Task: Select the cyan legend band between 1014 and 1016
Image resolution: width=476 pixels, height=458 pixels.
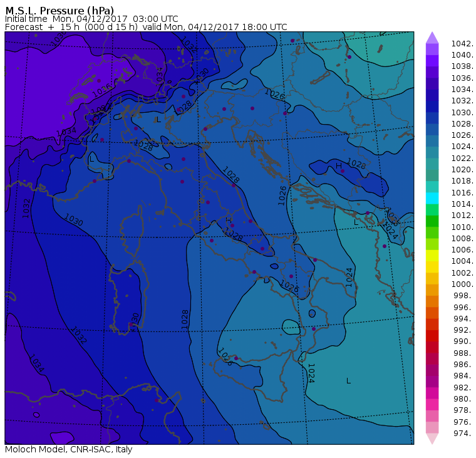Action: click(432, 198)
